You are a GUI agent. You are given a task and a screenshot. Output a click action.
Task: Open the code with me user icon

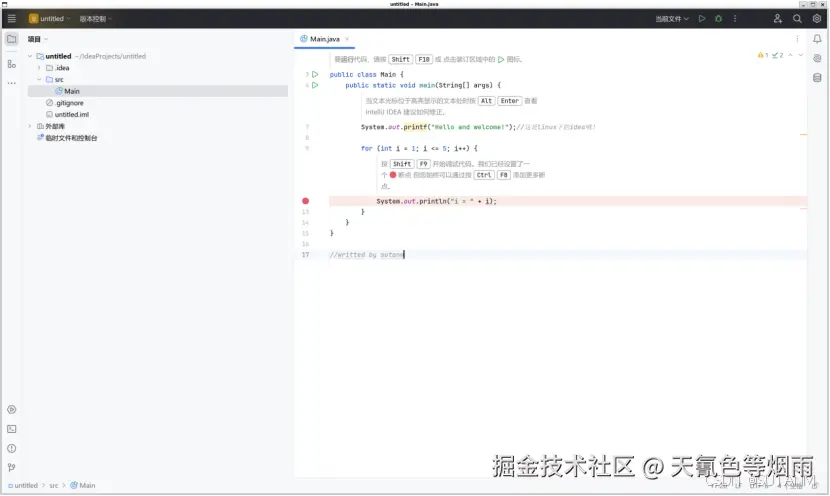[778, 19]
